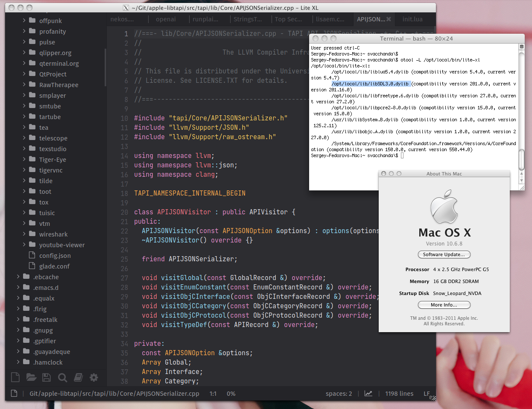Click the More Info button

click(444, 305)
